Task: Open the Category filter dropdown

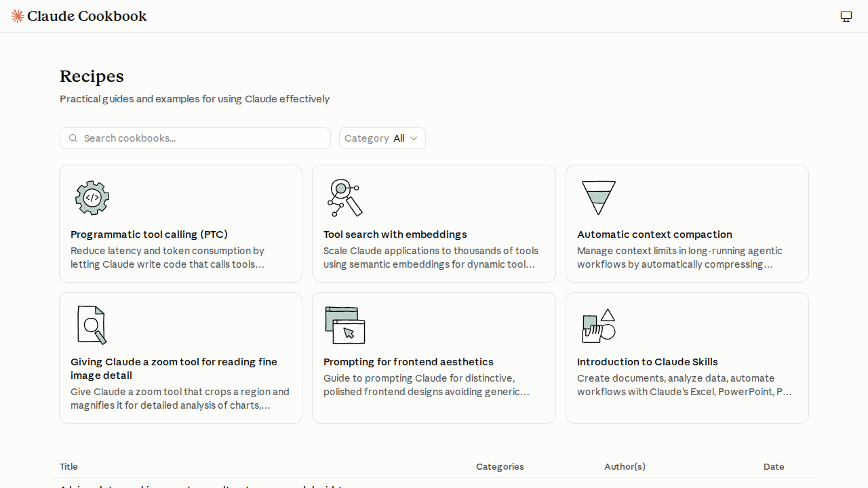Action: [382, 138]
